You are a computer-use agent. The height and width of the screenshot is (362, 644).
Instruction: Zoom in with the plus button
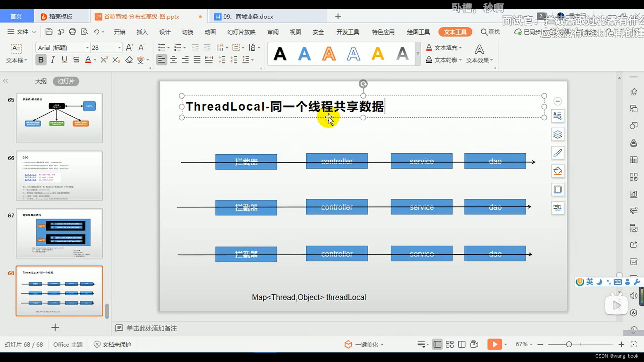[x=621, y=344]
